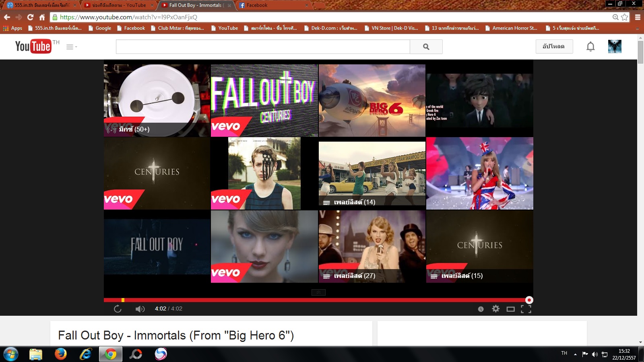This screenshot has width=644, height=362.
Task: Click the YouTube search button
Action: tap(426, 47)
